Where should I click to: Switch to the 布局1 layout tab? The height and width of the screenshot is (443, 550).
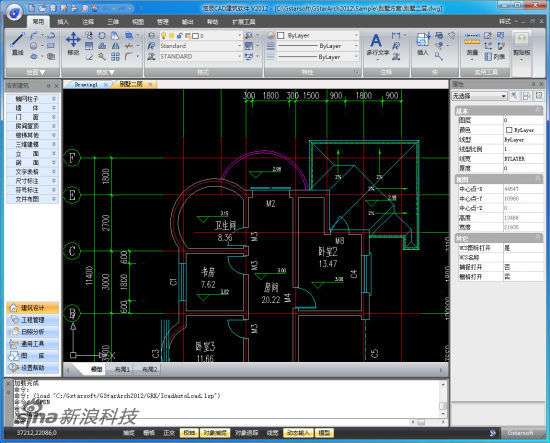click(122, 369)
